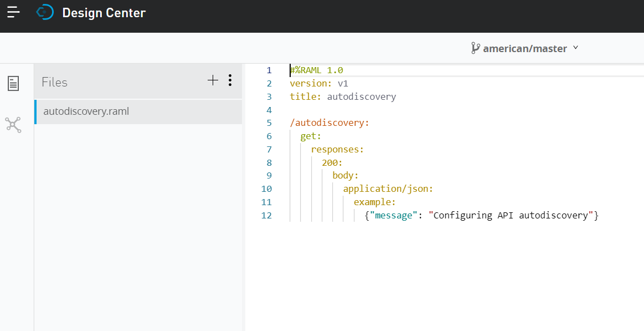Click line number 8 in the gutter
The width and height of the screenshot is (644, 331).
click(x=269, y=162)
